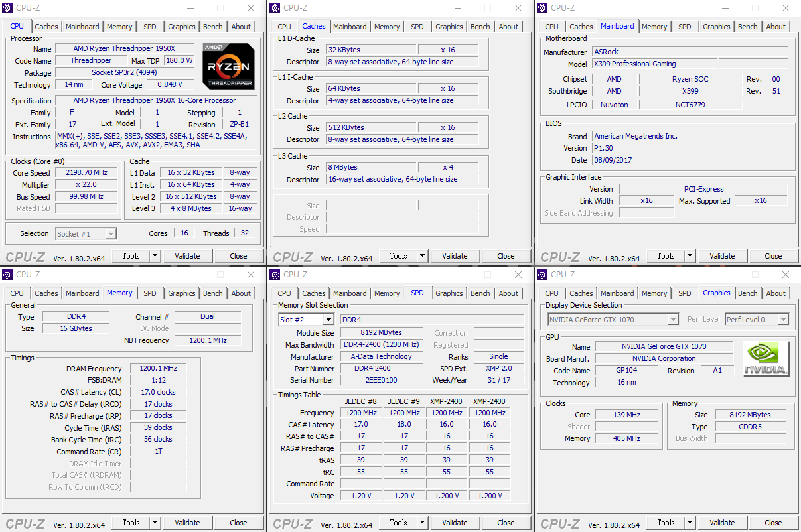This screenshot has height=532, width=801.
Task: Click the BIOS Date 08/09/2017 field
Action: (x=690, y=160)
